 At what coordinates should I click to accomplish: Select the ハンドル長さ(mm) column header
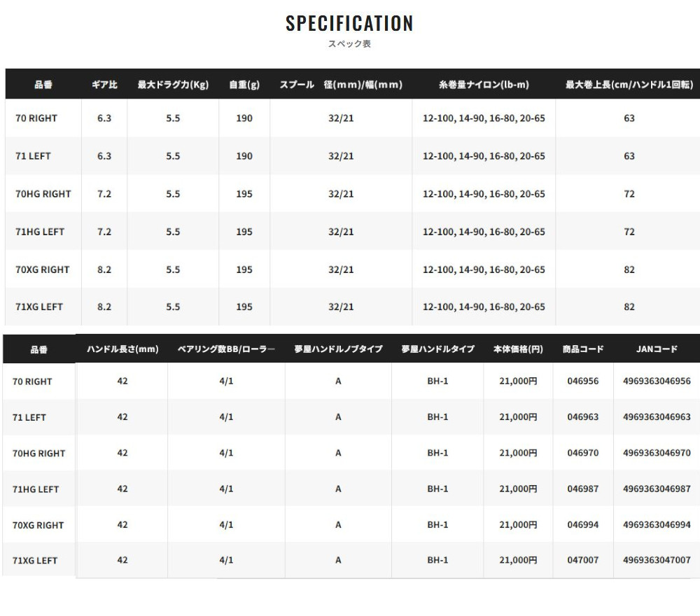[x=122, y=349]
